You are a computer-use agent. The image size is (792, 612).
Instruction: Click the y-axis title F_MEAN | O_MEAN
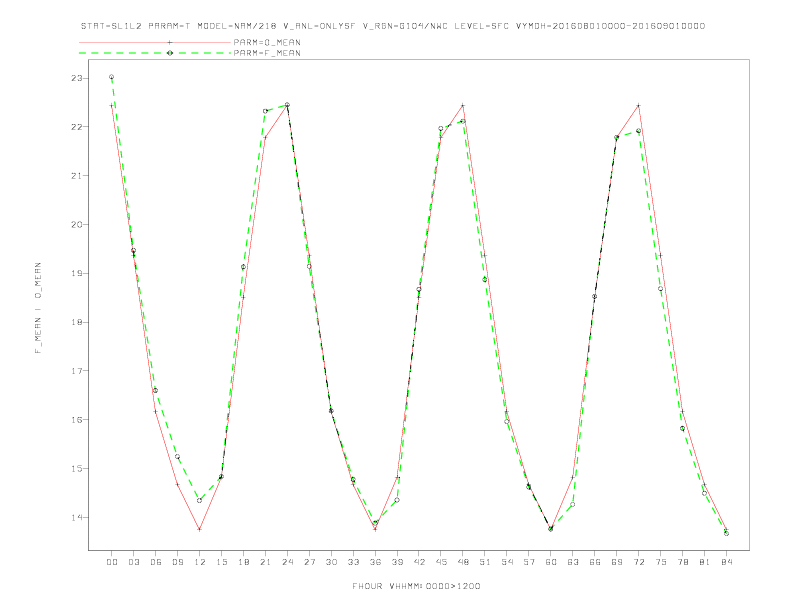tap(38, 308)
